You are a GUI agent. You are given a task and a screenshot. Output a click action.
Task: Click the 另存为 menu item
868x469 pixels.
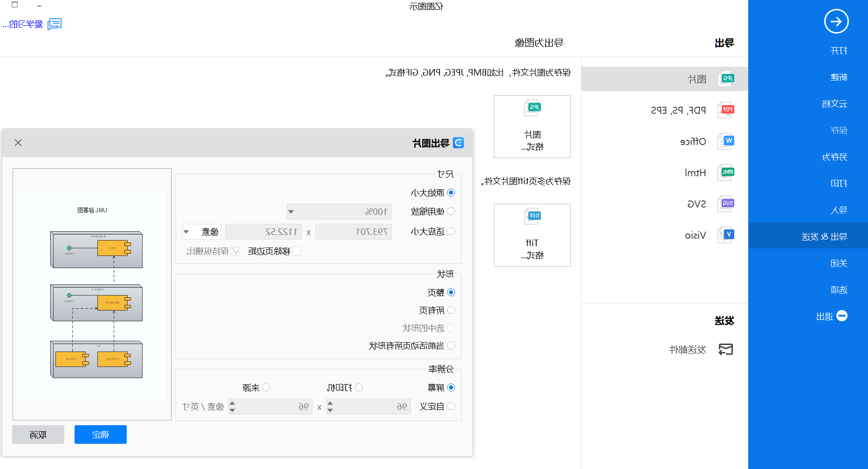pyautogui.click(x=834, y=157)
